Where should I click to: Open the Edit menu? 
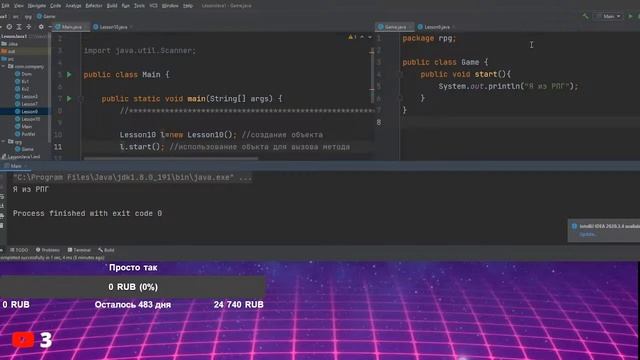tap(5, 6)
